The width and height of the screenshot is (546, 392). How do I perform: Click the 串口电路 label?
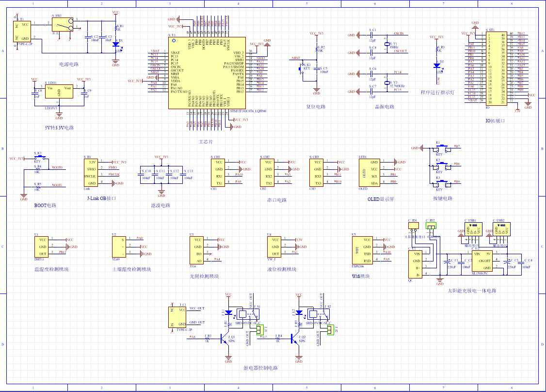click(x=277, y=200)
